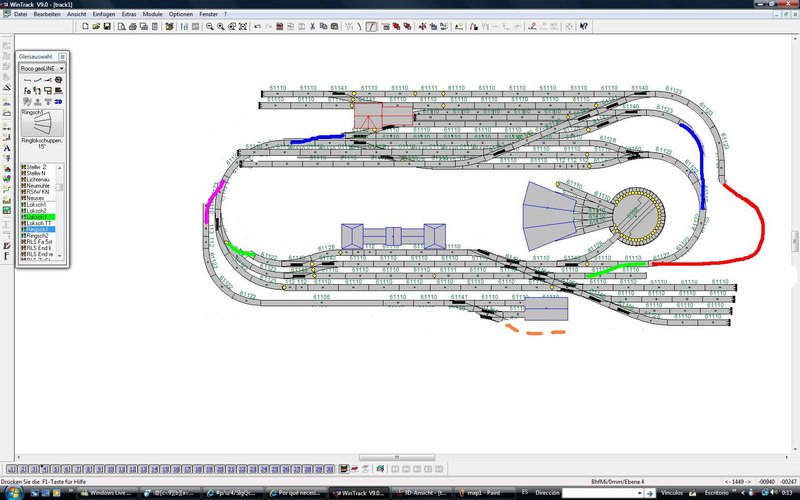This screenshot has width=800, height=500.
Task: Open the Windows Start button
Action: click(13, 492)
